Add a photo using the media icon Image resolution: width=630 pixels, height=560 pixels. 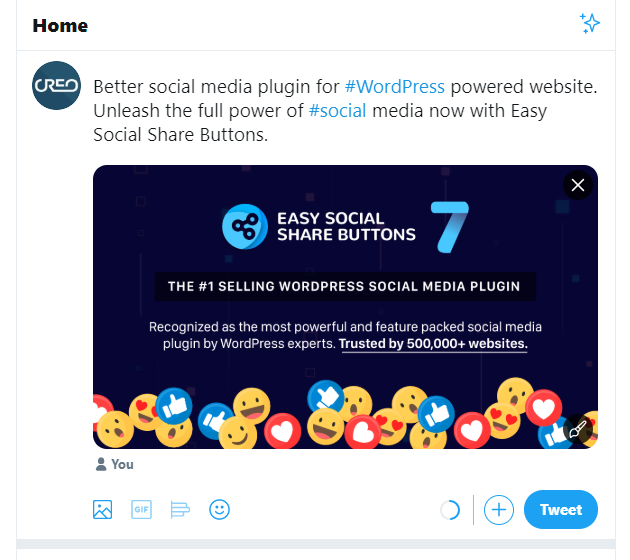102,510
